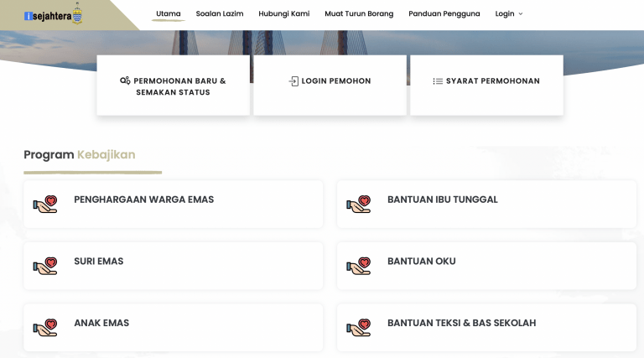The height and width of the screenshot is (358, 644).
Task: Click the i-sejahtera logo
Action: 53,14
